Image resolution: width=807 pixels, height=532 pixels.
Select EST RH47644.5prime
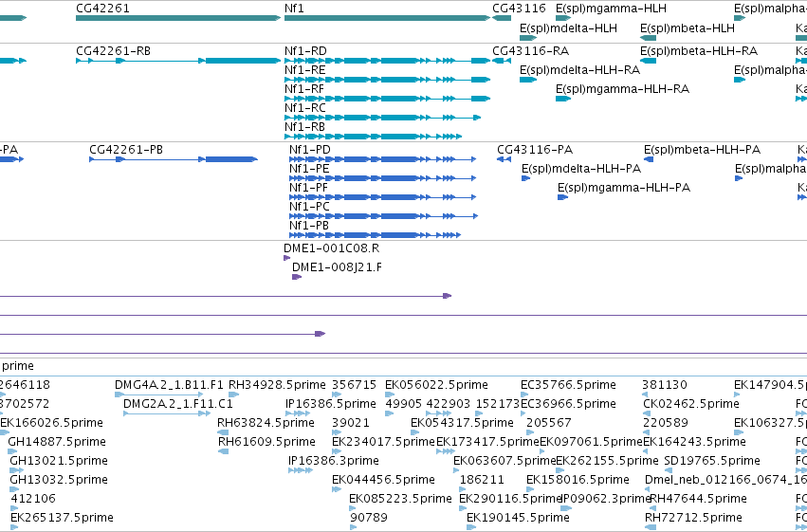(x=654, y=509)
